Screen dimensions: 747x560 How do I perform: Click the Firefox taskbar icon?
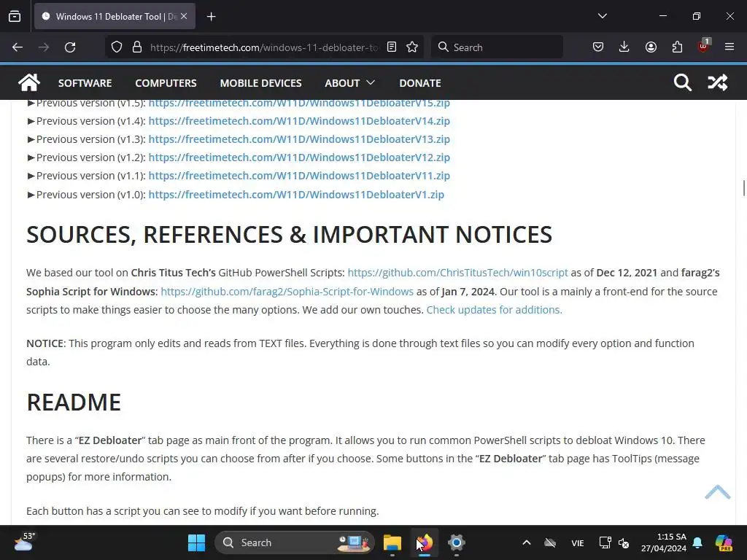425,542
